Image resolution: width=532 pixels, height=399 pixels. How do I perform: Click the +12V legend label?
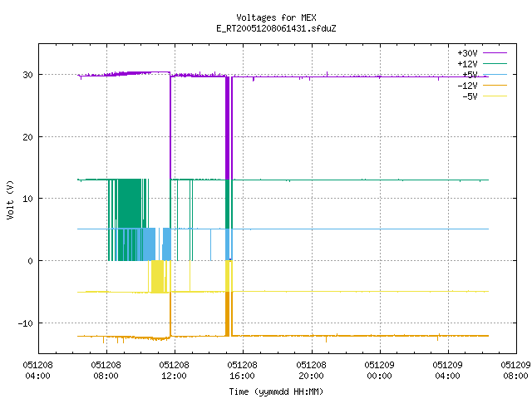[x=467, y=64]
